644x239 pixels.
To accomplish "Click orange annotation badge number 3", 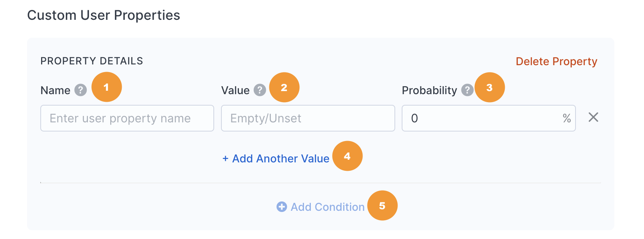I will [x=490, y=87].
